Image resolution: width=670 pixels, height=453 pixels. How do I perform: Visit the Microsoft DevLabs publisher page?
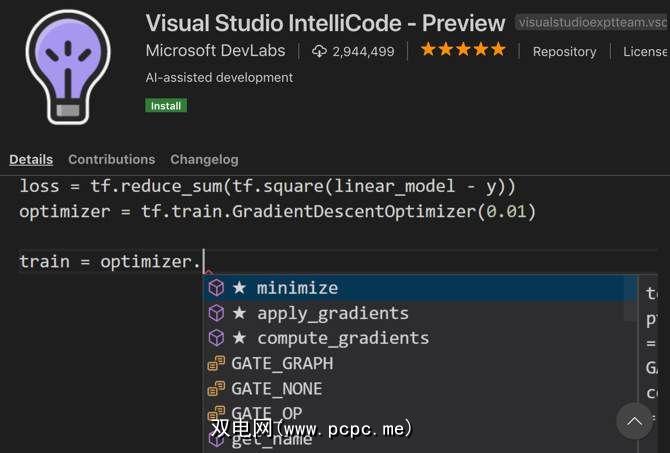point(215,51)
